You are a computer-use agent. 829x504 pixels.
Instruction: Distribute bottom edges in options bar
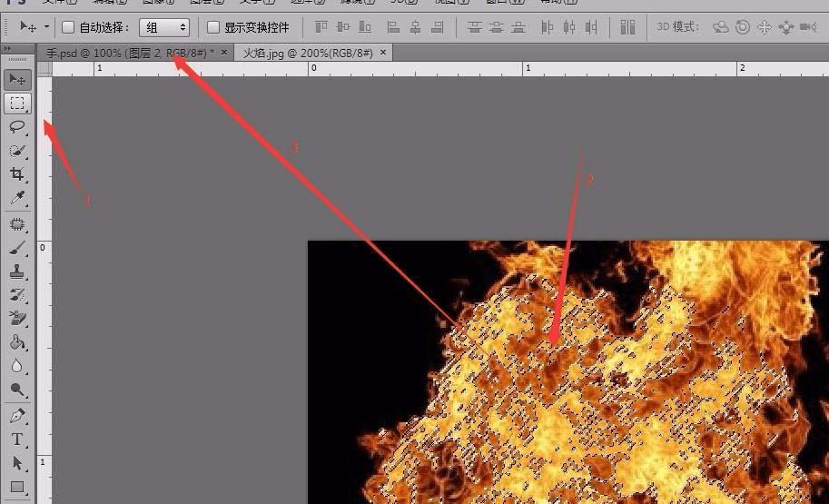coord(518,27)
